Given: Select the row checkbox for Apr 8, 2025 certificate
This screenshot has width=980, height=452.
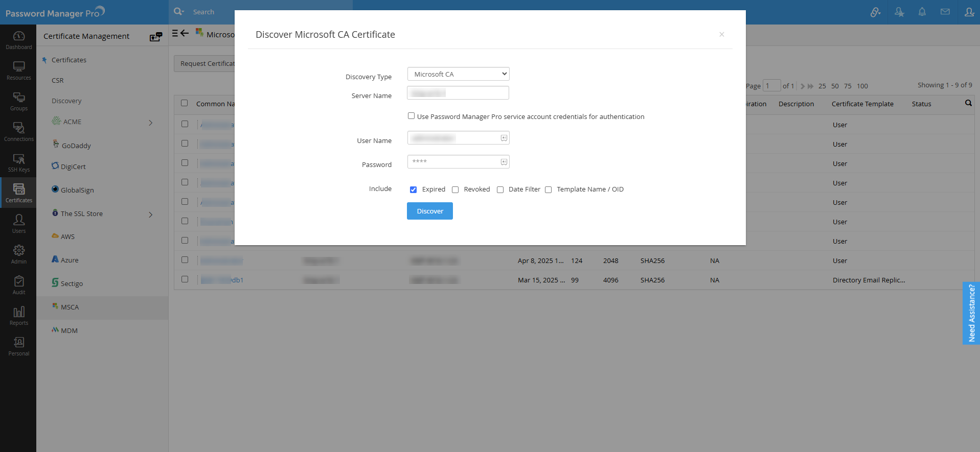Looking at the screenshot, I should pyautogui.click(x=185, y=260).
